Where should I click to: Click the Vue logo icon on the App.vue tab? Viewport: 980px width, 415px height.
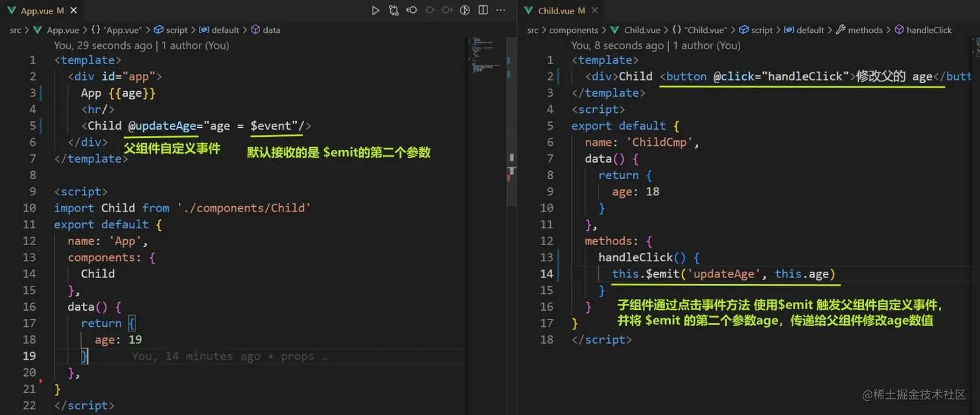click(12, 11)
